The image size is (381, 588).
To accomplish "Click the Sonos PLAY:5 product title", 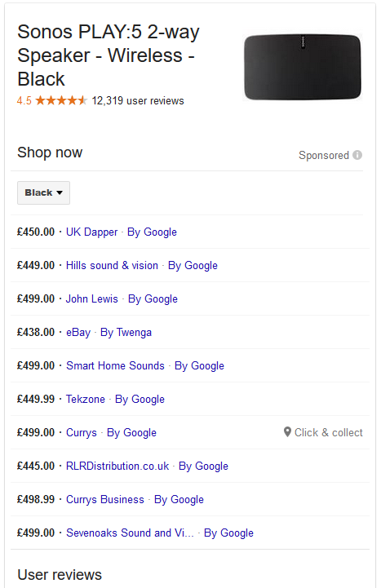I will tap(109, 55).
